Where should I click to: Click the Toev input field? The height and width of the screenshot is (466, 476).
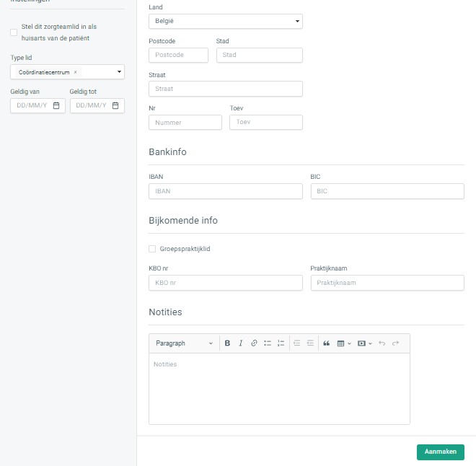tap(266, 123)
